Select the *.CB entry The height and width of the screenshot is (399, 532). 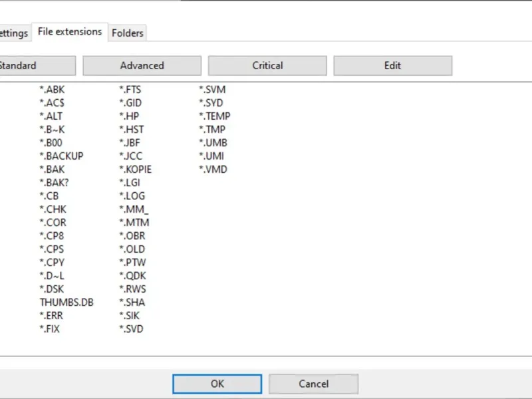pyautogui.click(x=49, y=196)
